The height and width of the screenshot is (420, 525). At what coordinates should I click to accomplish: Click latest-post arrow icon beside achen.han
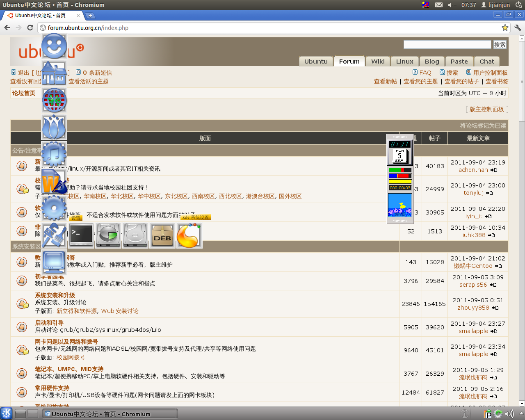click(494, 170)
